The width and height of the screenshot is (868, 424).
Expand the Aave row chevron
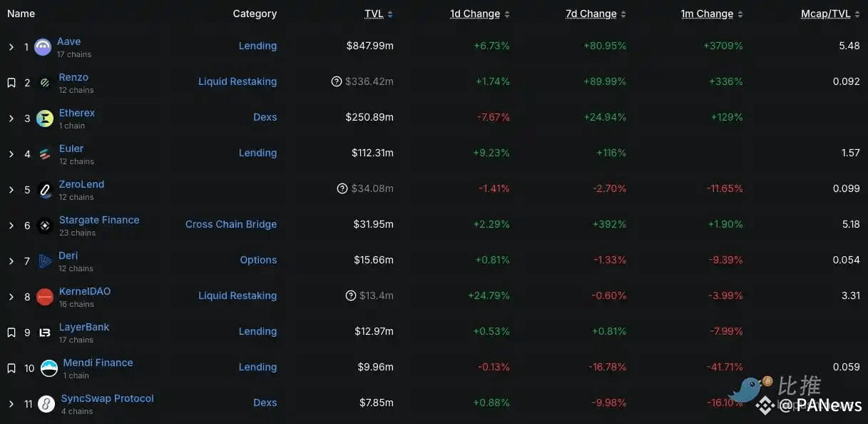(x=11, y=47)
